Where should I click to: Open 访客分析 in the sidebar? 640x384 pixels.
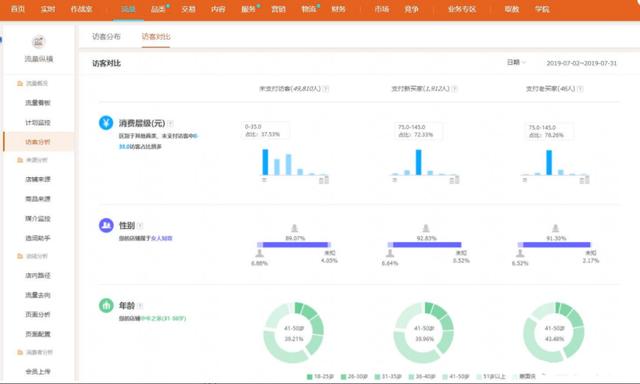tap(38, 142)
